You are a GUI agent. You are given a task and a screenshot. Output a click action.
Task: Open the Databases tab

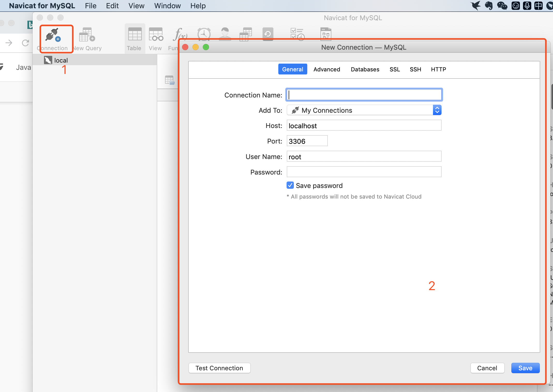[x=365, y=69]
